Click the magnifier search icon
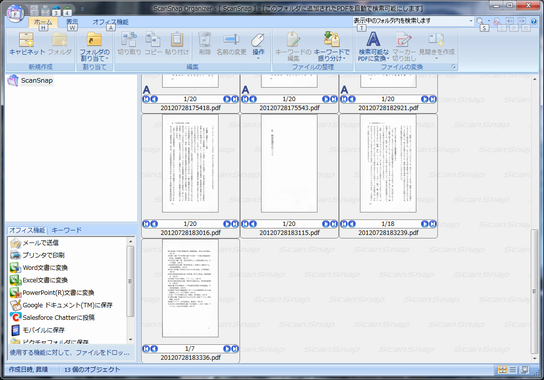544x380 pixels. coord(480,21)
